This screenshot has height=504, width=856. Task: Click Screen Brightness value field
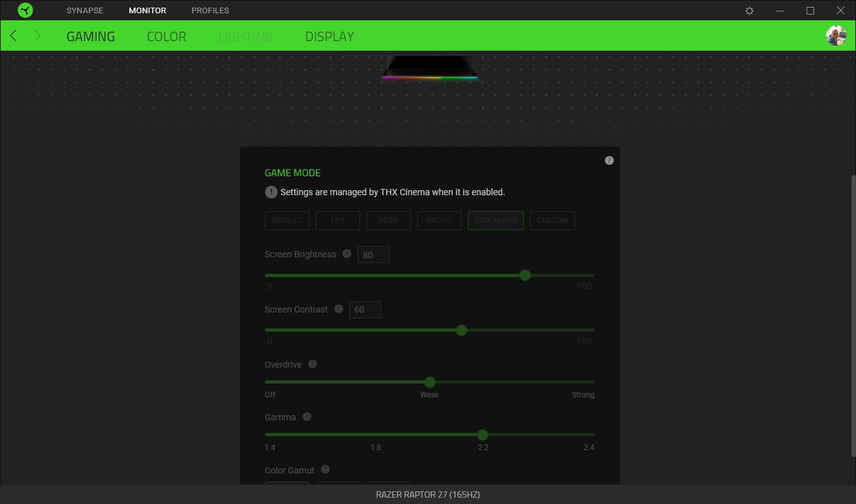point(373,255)
